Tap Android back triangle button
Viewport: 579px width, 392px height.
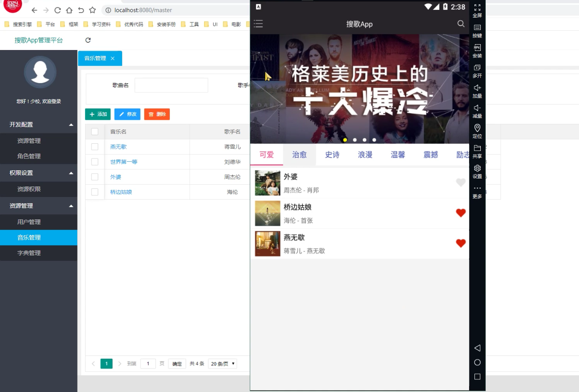coord(477,348)
